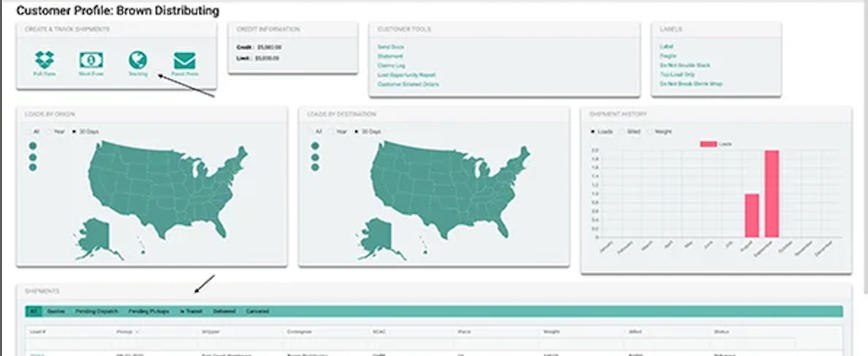Image resolution: width=868 pixels, height=356 pixels.
Task: Sort by the Status column header
Action: point(721,331)
